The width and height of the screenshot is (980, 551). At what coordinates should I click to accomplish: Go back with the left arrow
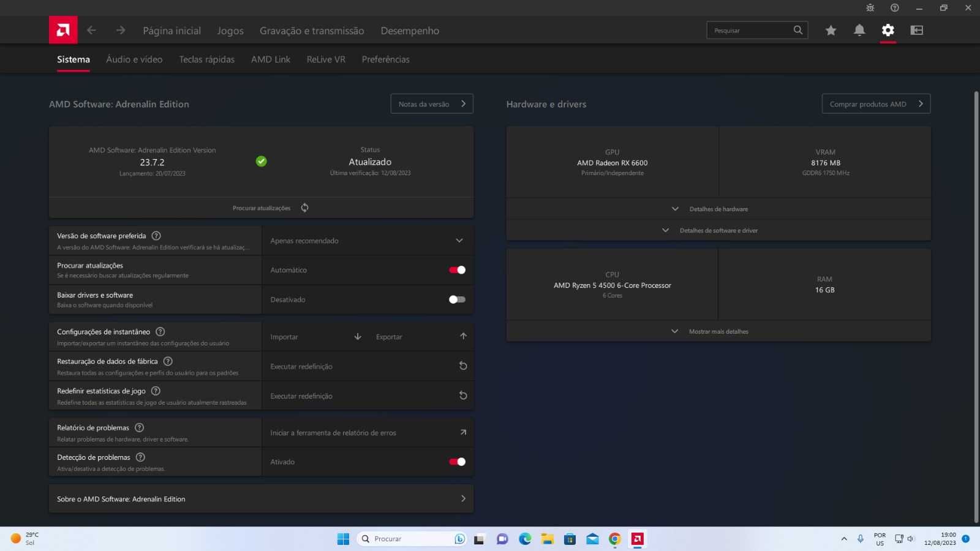tap(91, 30)
